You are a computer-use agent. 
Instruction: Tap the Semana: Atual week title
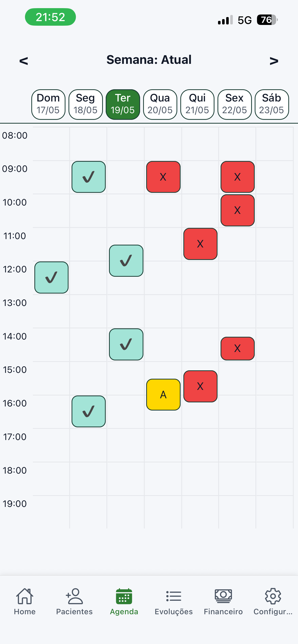tap(149, 60)
